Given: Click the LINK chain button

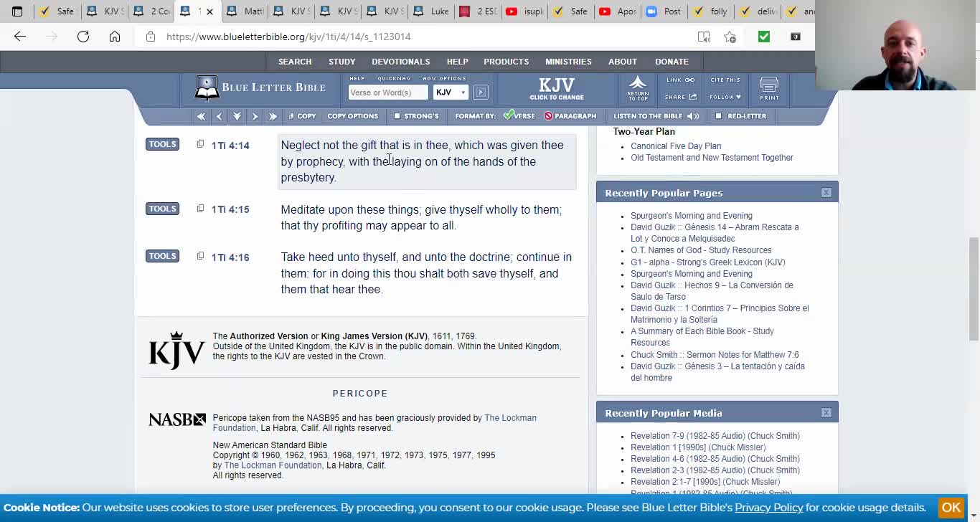Looking at the screenshot, I should click(x=680, y=80).
